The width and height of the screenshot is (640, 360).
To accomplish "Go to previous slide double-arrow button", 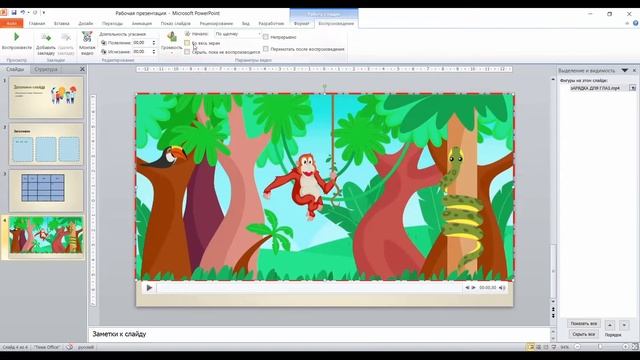I will (553, 310).
